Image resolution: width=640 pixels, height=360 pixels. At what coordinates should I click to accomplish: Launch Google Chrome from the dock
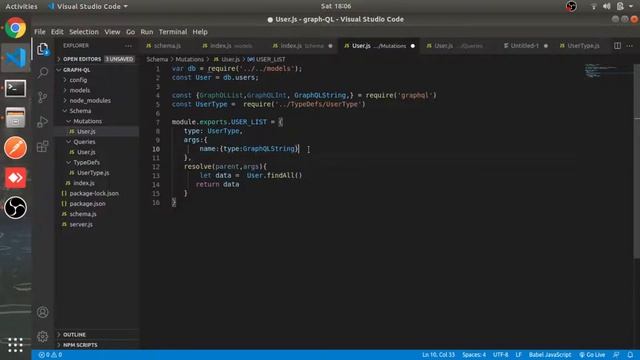click(x=16, y=28)
